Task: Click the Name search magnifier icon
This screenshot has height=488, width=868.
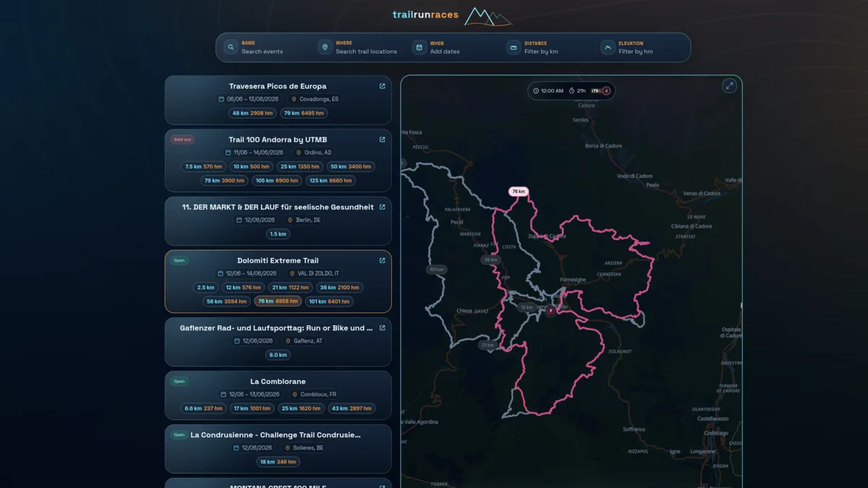Action: coord(231,48)
